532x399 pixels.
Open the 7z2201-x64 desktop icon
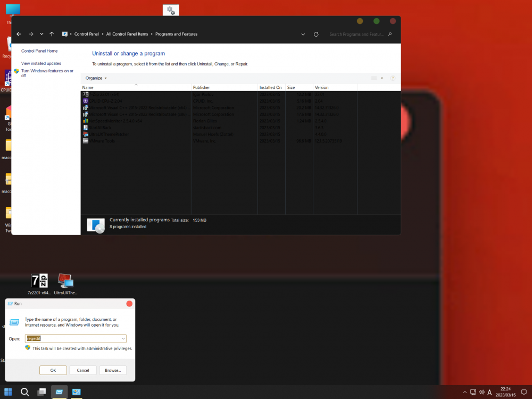(x=39, y=281)
